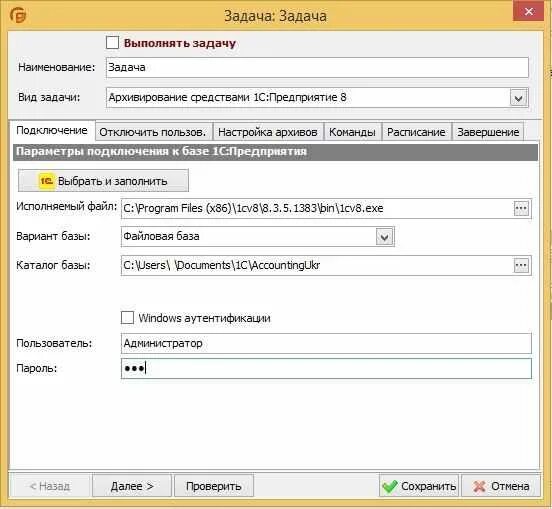Image resolution: width=552 pixels, height=509 pixels.
Task: Expand the Вариант базы dropdown arrow
Action: tap(384, 237)
